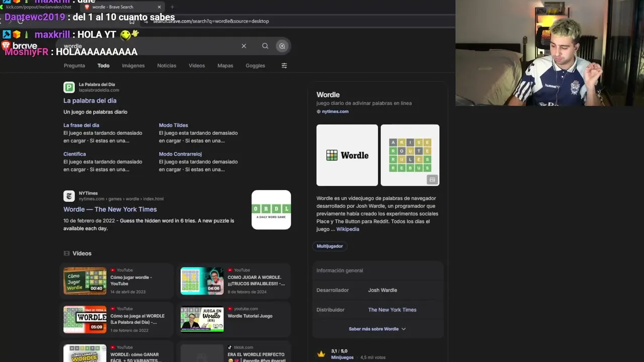Clear the wordle search query
This screenshot has height=362, width=644.
[244, 46]
